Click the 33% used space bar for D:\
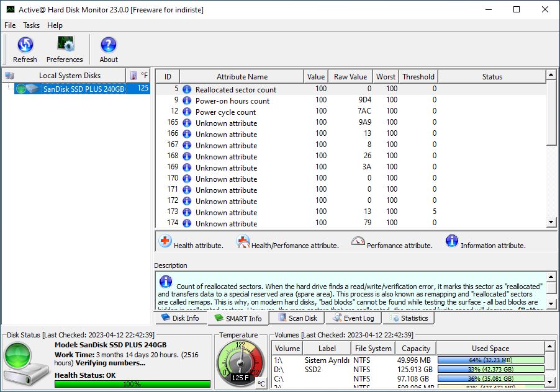560x392 pixels. pyautogui.click(x=490, y=369)
